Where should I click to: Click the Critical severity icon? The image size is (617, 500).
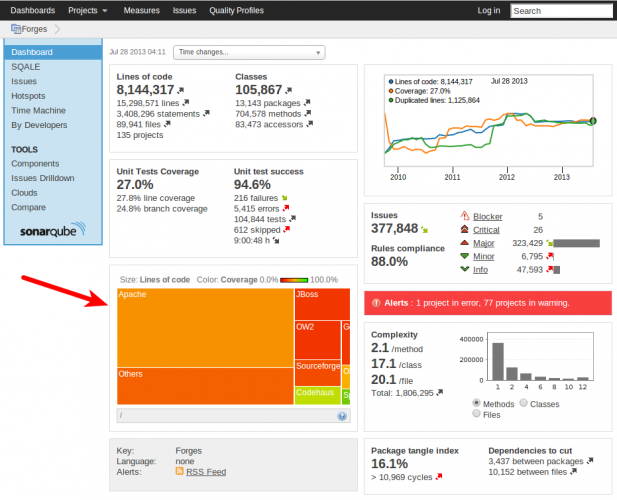(464, 230)
